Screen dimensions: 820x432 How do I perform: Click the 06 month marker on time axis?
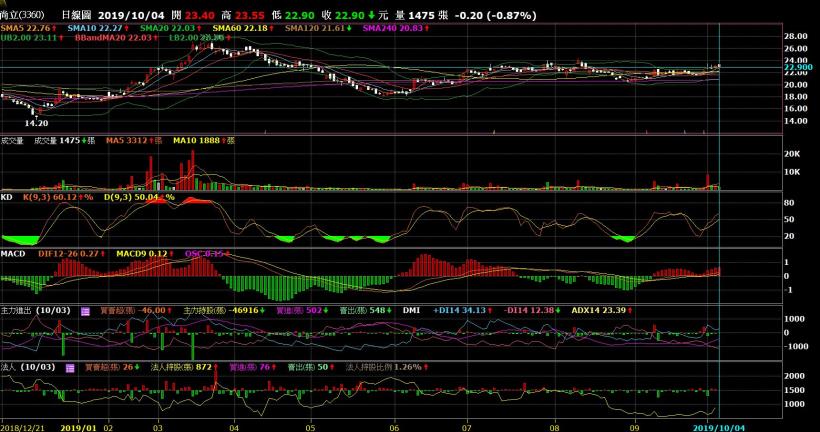point(394,428)
